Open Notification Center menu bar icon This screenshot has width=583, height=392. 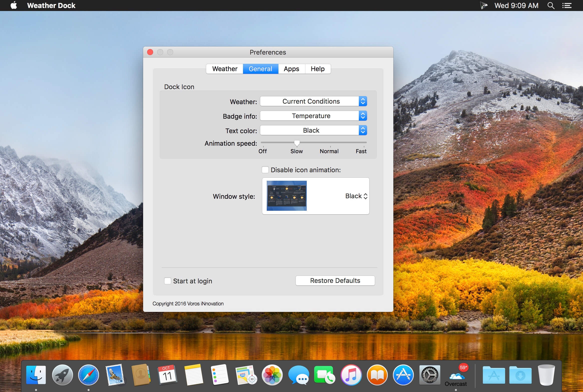[567, 6]
